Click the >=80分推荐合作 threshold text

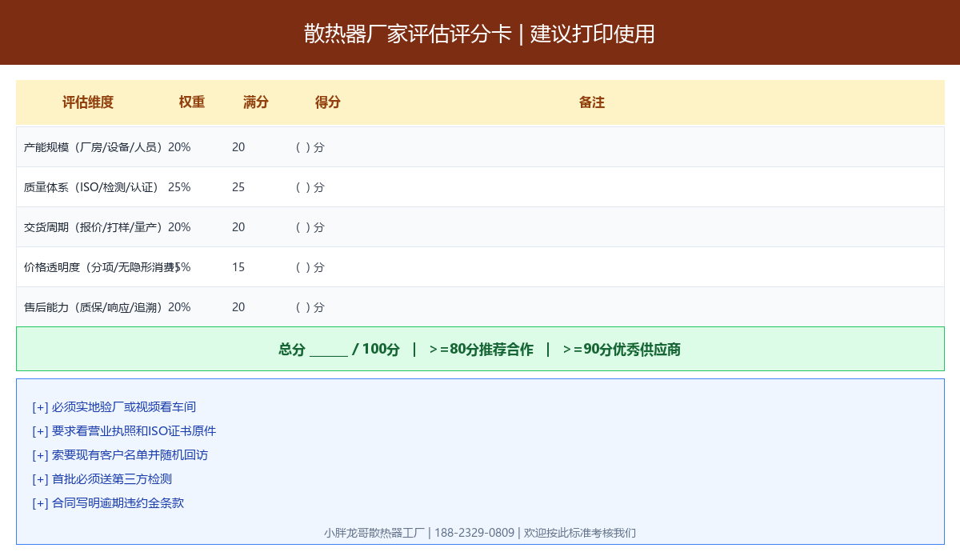481,350
